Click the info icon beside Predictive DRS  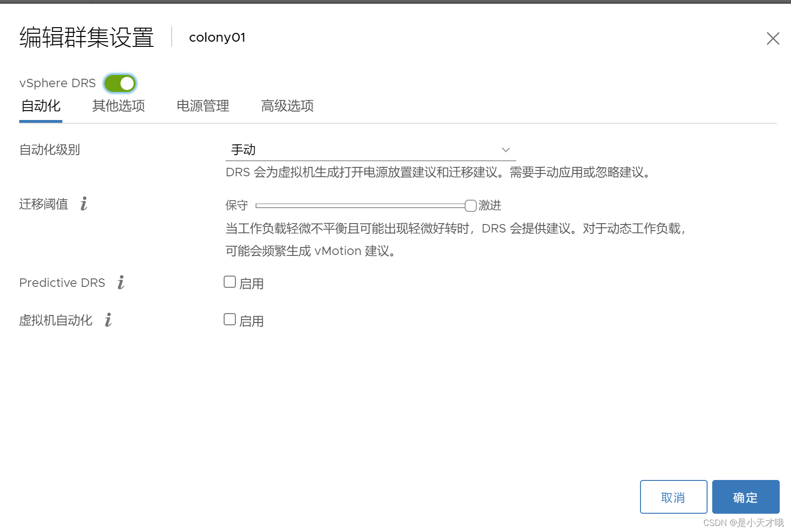point(121,282)
